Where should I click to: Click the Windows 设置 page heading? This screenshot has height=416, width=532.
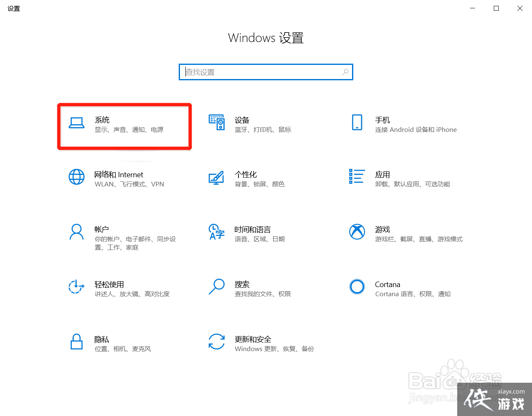(x=266, y=38)
